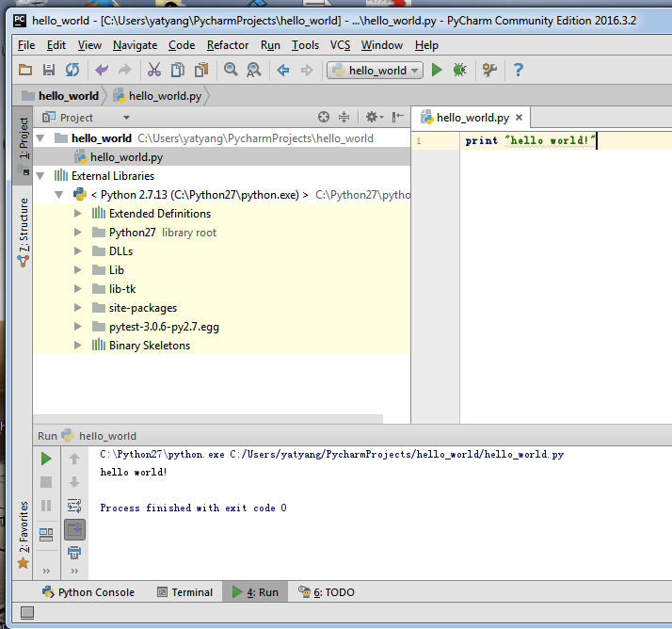Open Settings via the wrench icon
This screenshot has height=629, width=672.
(x=489, y=70)
